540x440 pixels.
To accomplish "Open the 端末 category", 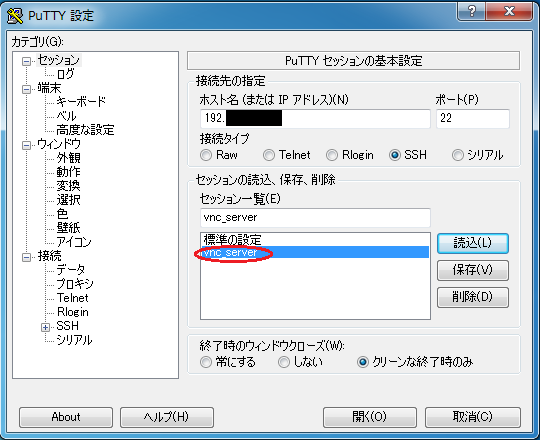I will click(49, 88).
